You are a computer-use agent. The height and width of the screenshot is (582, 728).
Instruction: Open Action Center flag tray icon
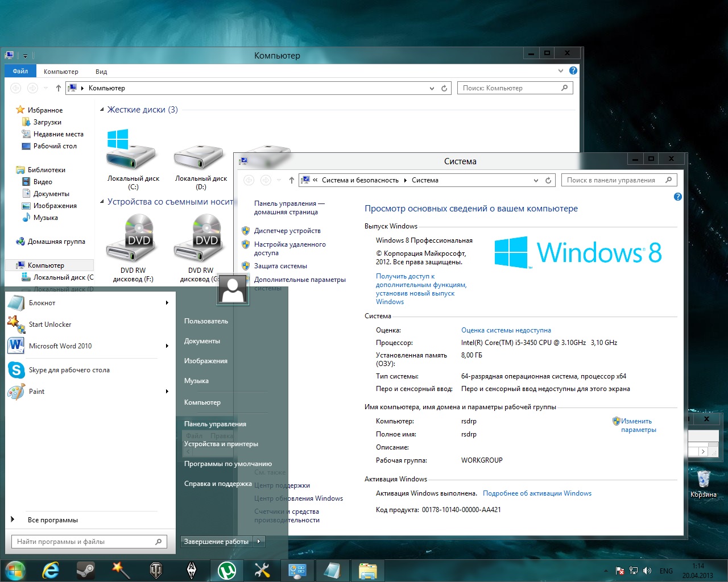click(x=621, y=571)
